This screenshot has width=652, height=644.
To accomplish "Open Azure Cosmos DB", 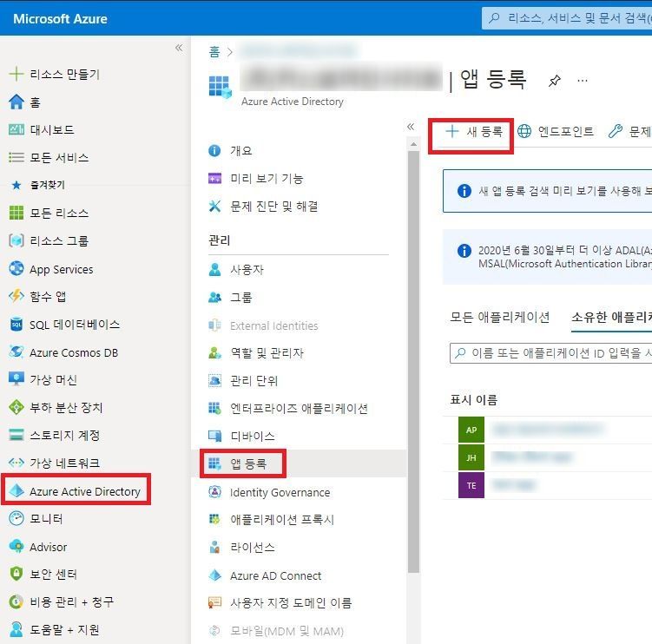I will click(63, 352).
